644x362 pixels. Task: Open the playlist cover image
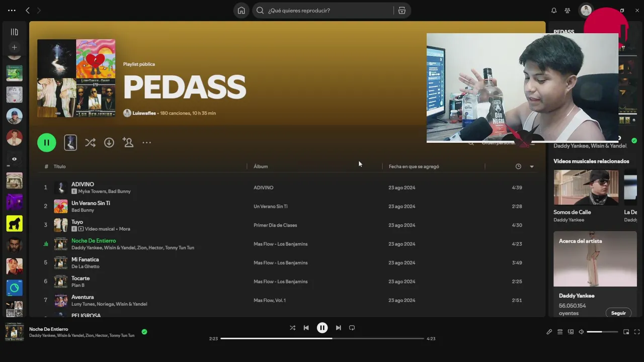[76, 78]
